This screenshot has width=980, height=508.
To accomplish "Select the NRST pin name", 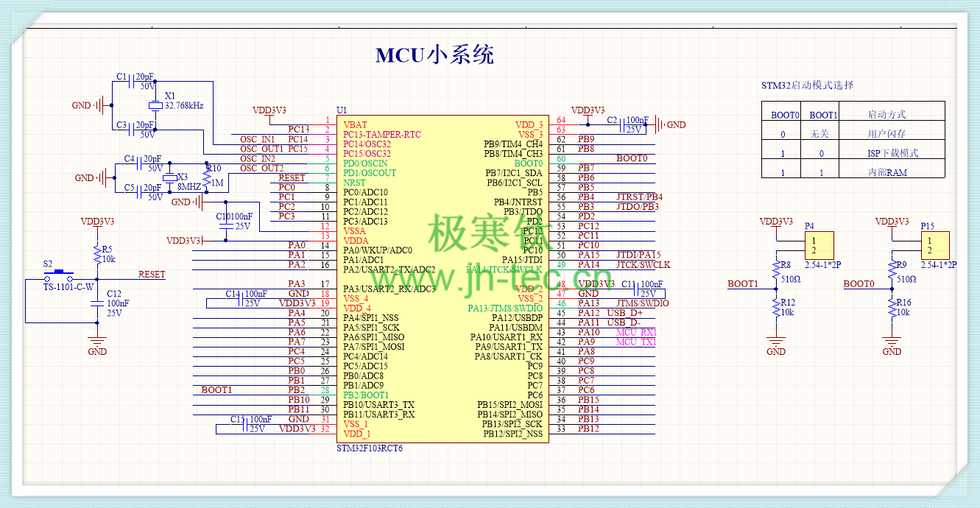I will (x=354, y=183).
